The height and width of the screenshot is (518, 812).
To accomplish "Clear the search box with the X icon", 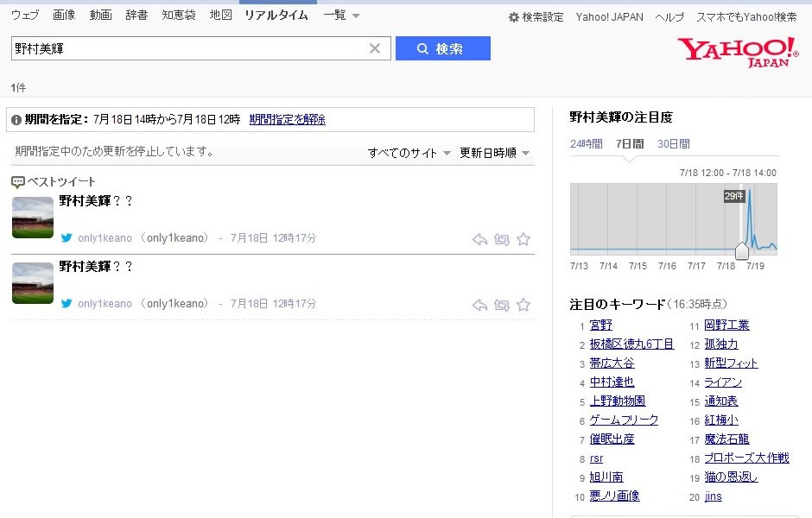I will (x=375, y=48).
